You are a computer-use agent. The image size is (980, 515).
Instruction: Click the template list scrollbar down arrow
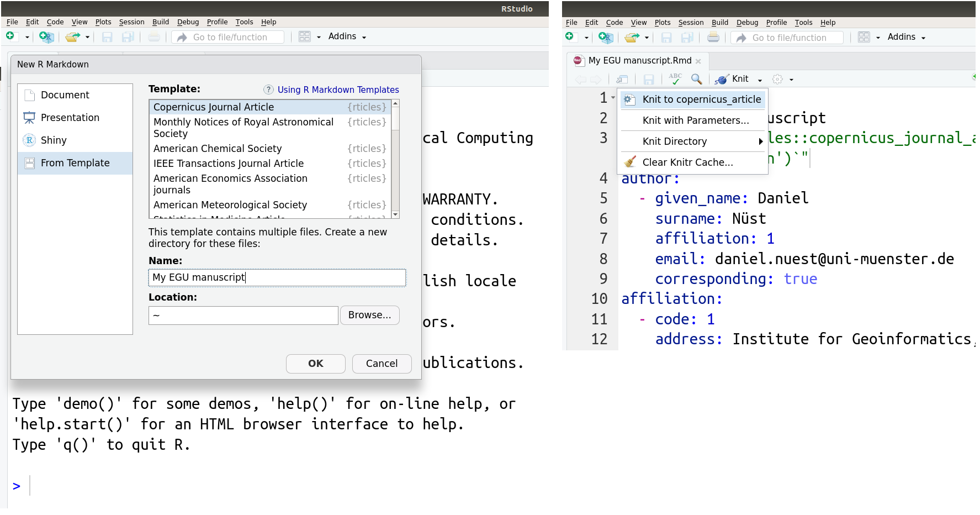(395, 214)
